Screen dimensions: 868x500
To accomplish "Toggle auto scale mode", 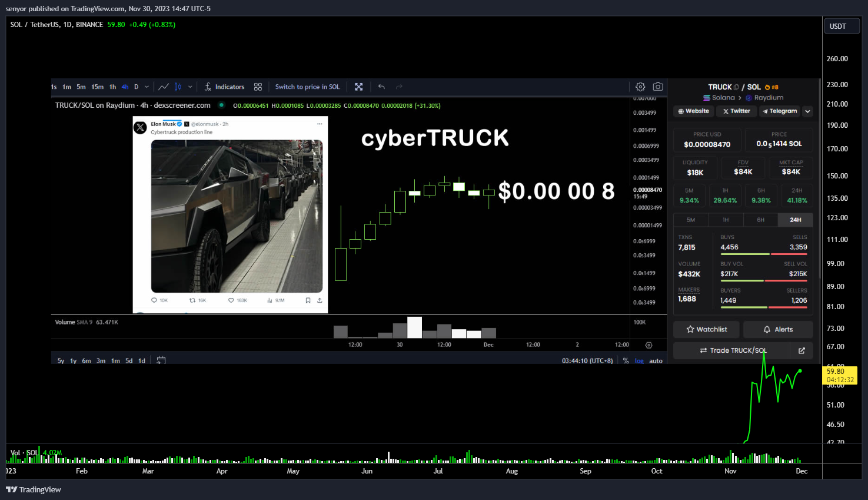I will [656, 361].
